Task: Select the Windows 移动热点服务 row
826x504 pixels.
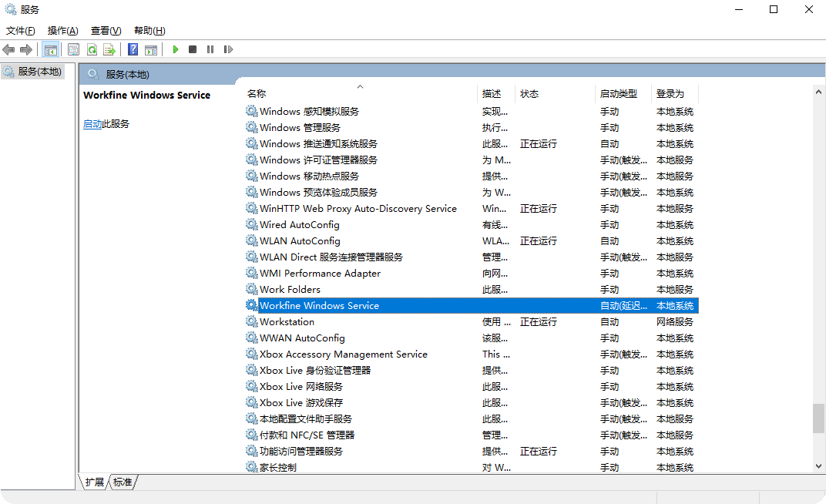Action: tap(472, 176)
